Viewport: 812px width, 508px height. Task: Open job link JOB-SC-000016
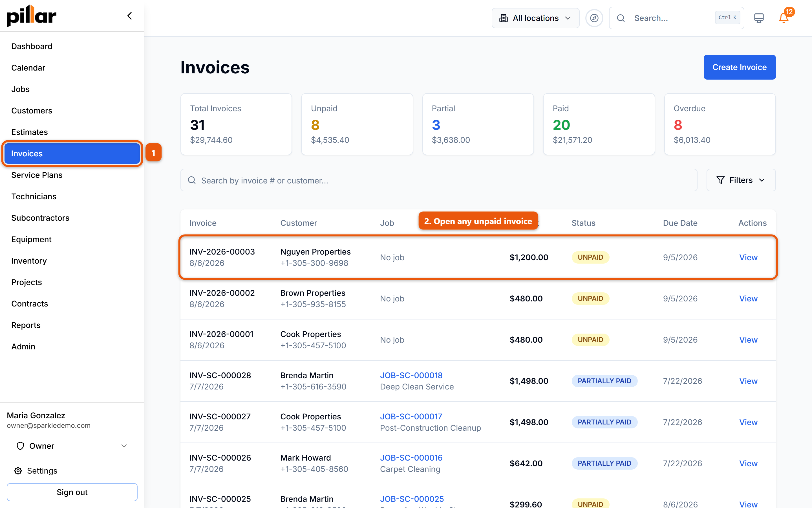click(411, 458)
